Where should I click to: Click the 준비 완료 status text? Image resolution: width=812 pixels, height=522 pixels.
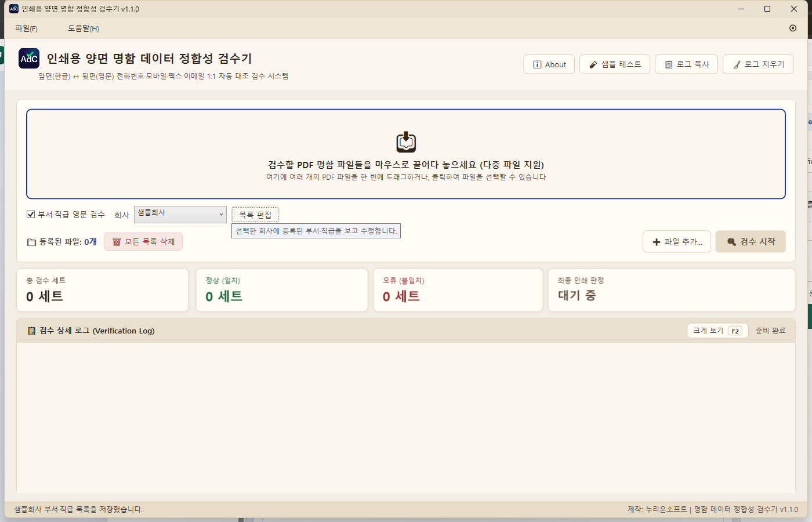pyautogui.click(x=770, y=331)
